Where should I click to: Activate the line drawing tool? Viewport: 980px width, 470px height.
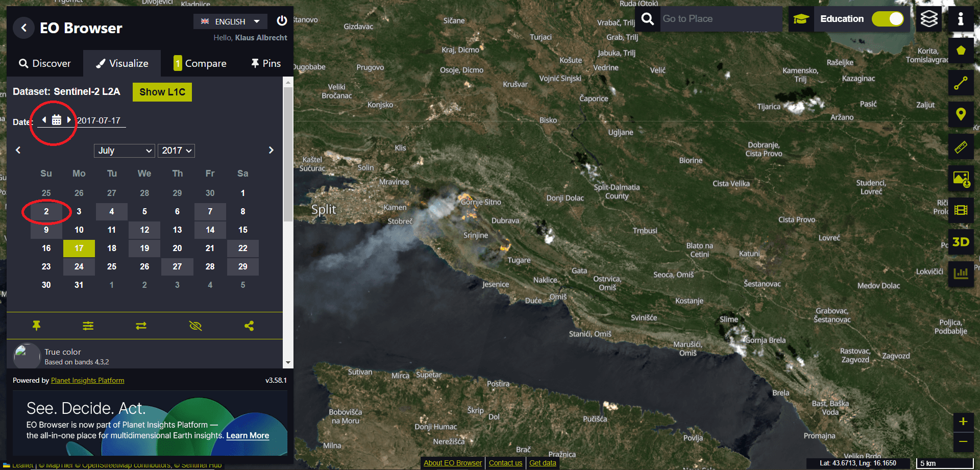pyautogui.click(x=961, y=83)
